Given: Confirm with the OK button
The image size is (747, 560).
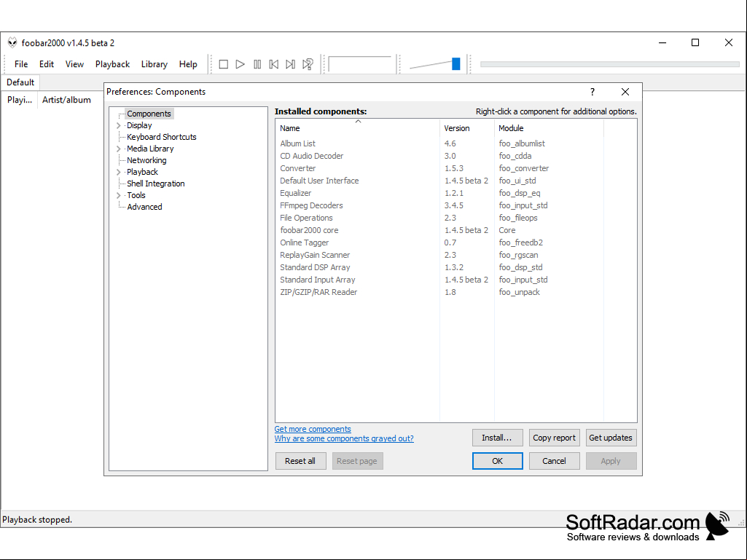Looking at the screenshot, I should point(497,461).
